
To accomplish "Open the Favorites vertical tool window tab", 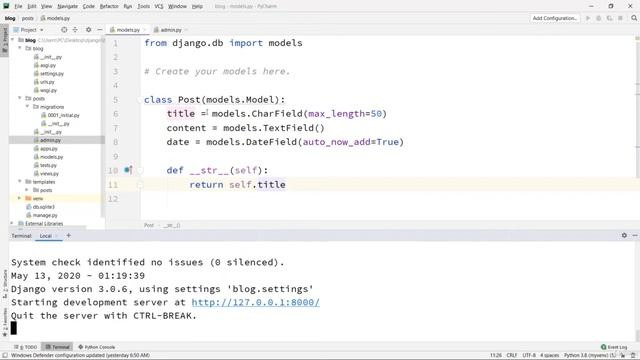I will point(4,322).
